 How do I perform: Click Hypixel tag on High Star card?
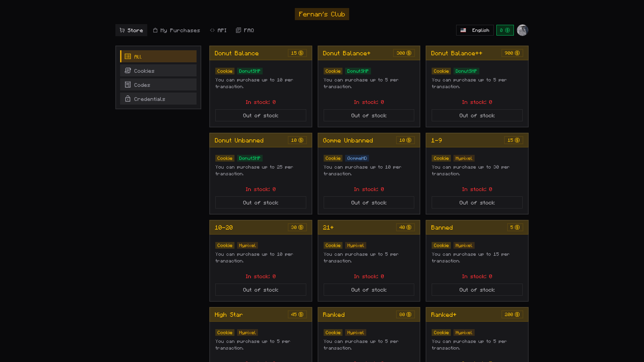coord(247,333)
